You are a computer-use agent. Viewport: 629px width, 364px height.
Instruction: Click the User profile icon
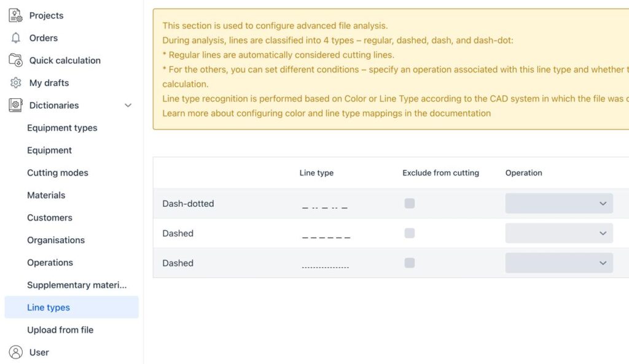tap(16, 352)
